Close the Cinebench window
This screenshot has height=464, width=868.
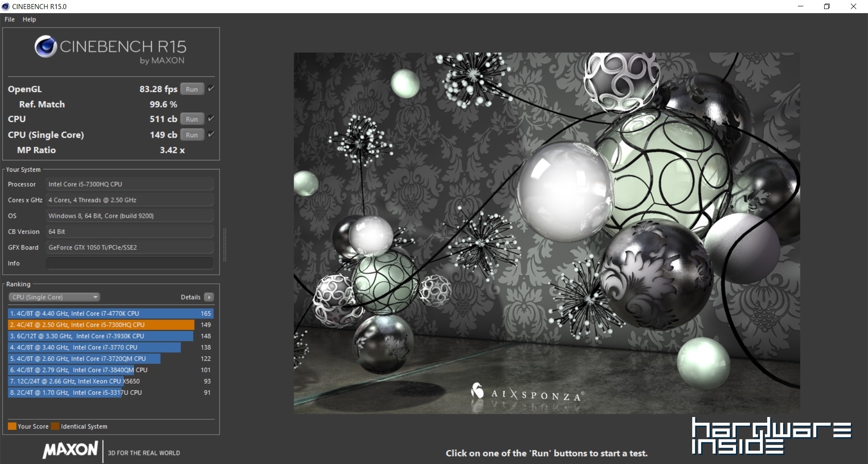pyautogui.click(x=854, y=6)
